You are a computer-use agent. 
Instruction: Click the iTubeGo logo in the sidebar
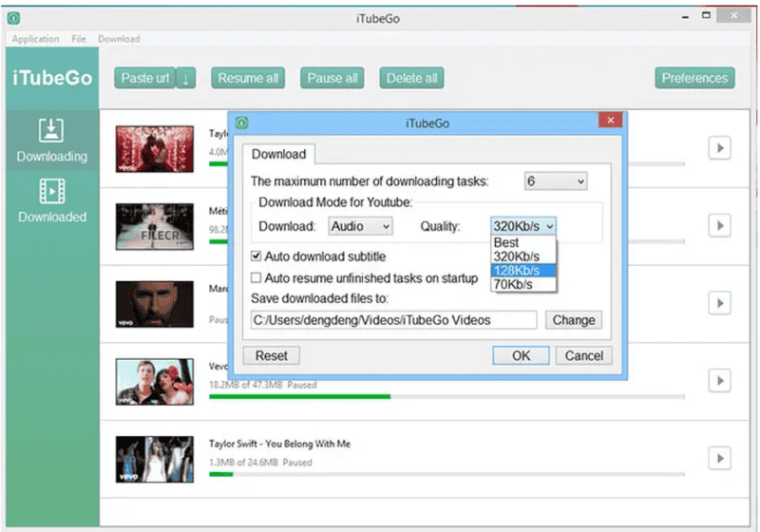[x=52, y=78]
